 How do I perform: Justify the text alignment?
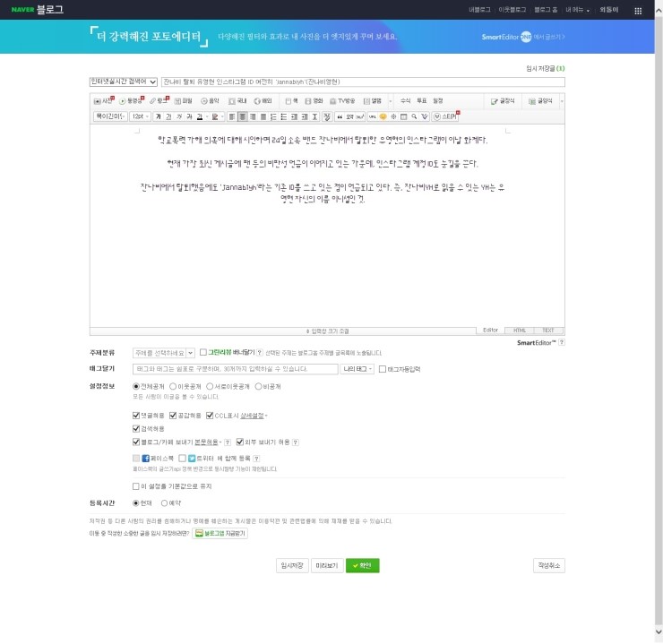[263, 116]
